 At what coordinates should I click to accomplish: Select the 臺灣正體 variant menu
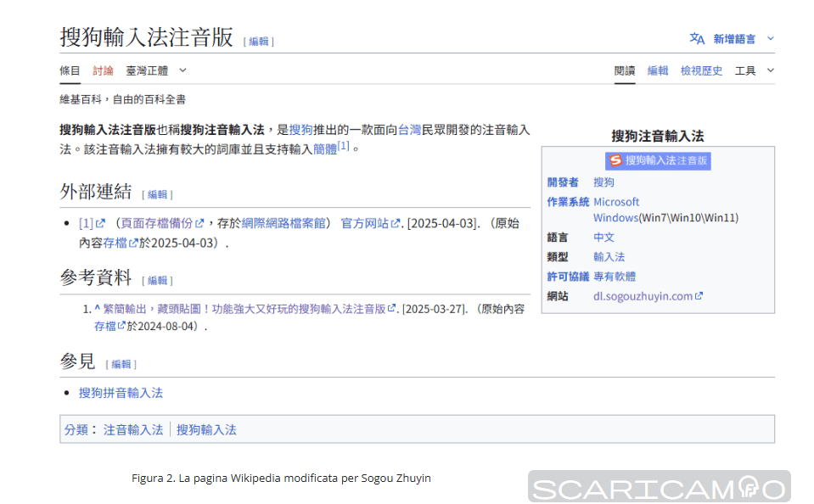click(147, 70)
